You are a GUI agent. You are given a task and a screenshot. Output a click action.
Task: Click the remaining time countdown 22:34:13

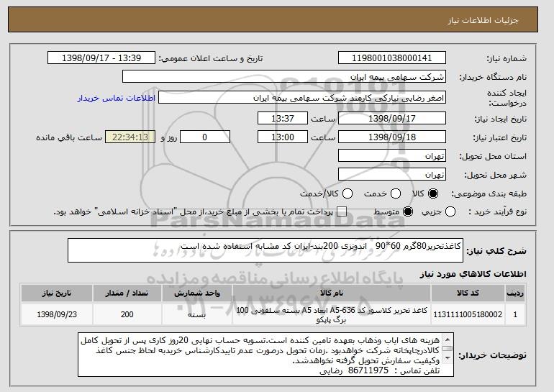point(130,137)
